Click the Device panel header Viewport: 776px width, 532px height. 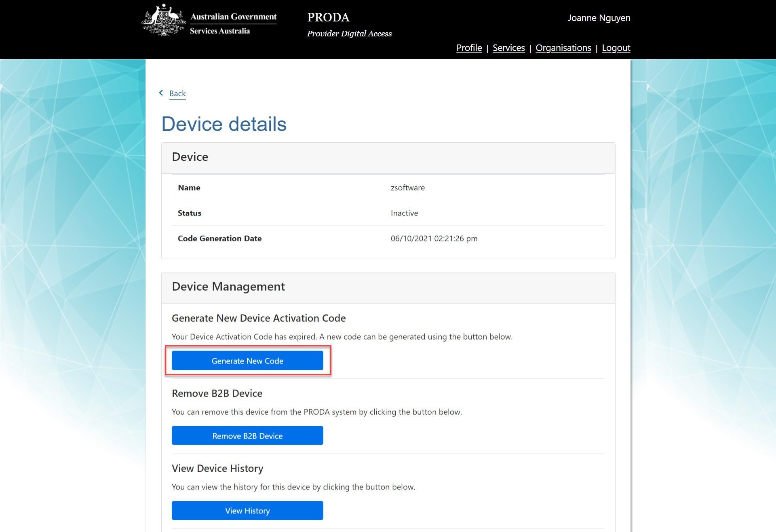coord(190,157)
